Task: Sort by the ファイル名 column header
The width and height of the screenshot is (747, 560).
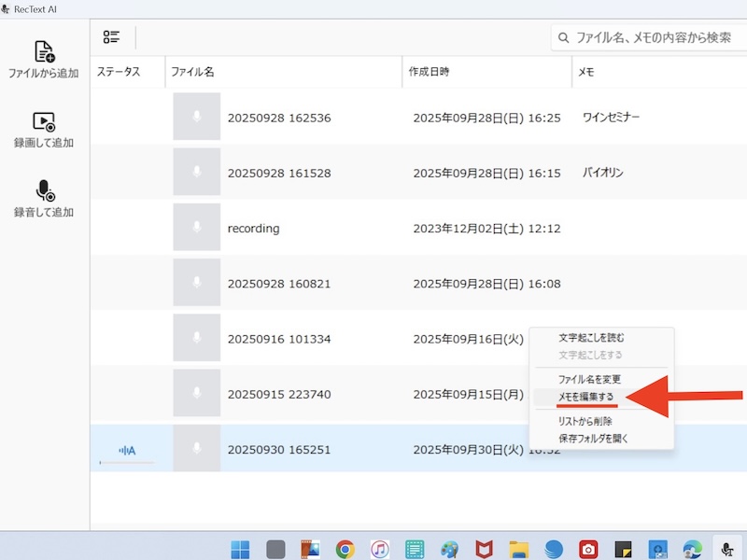Action: click(x=192, y=72)
